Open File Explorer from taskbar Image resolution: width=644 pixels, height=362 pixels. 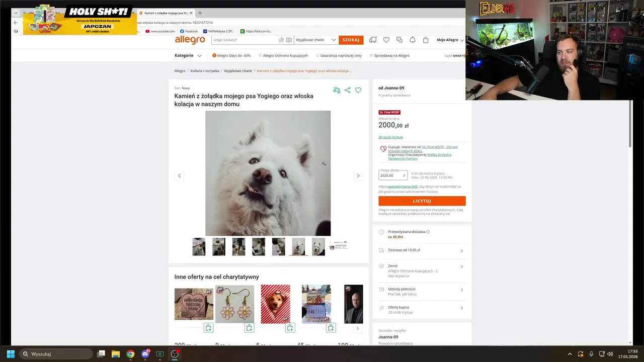click(x=115, y=354)
